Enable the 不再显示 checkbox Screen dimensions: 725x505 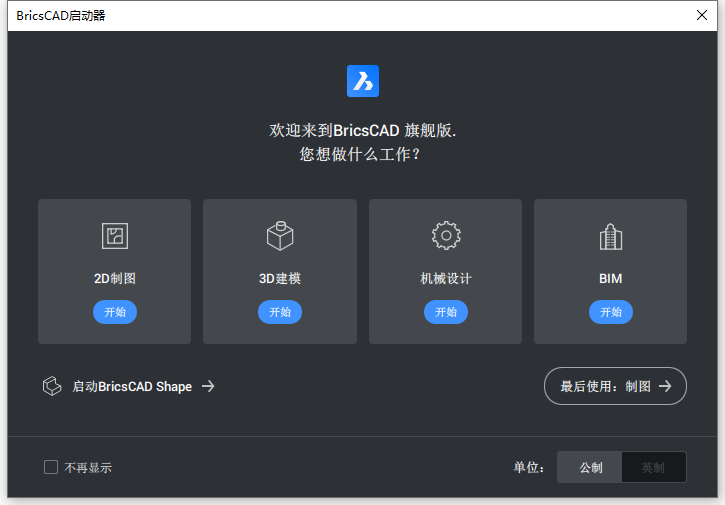(x=51, y=467)
